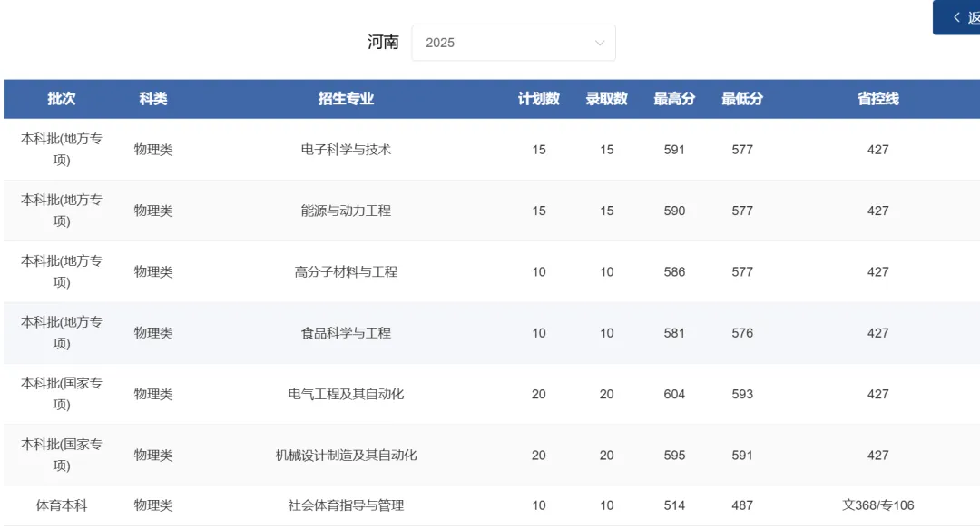This screenshot has height=530, width=980.
Task: Click the 最高分 column header
Action: (x=674, y=99)
